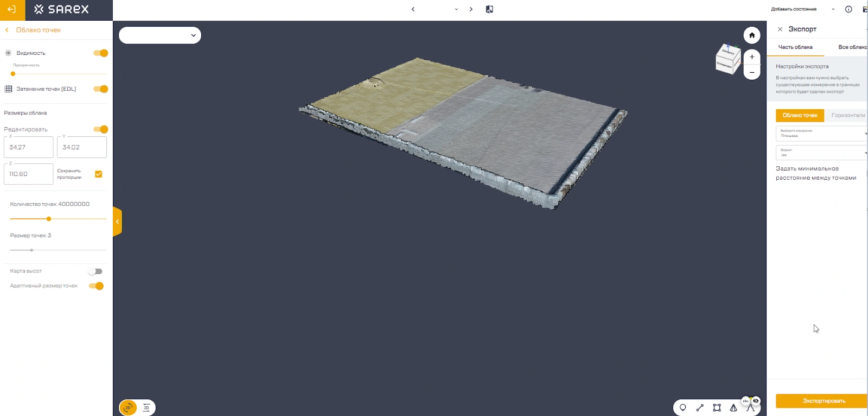Select the point marker measurement tool
The height and width of the screenshot is (416, 868).
pyautogui.click(x=683, y=408)
